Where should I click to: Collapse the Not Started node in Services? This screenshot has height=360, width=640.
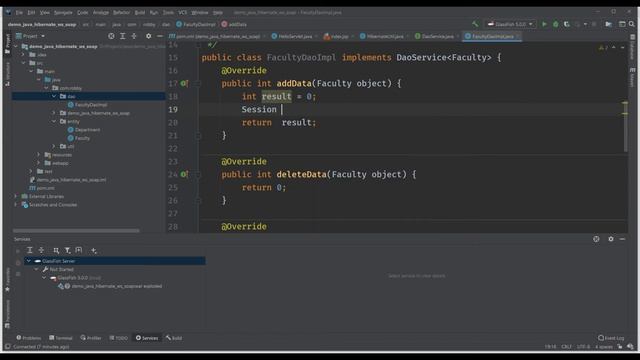pyautogui.click(x=36, y=269)
